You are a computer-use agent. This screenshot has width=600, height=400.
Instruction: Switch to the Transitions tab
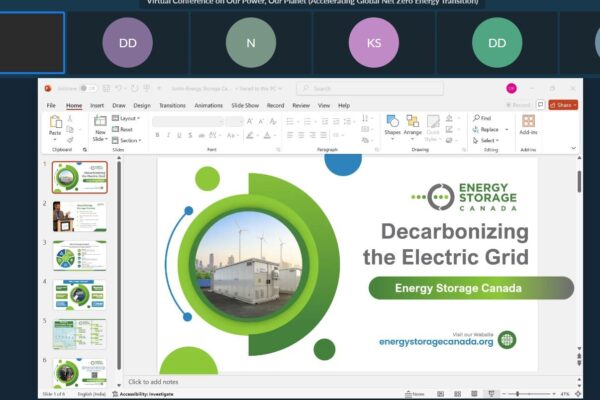click(x=172, y=105)
